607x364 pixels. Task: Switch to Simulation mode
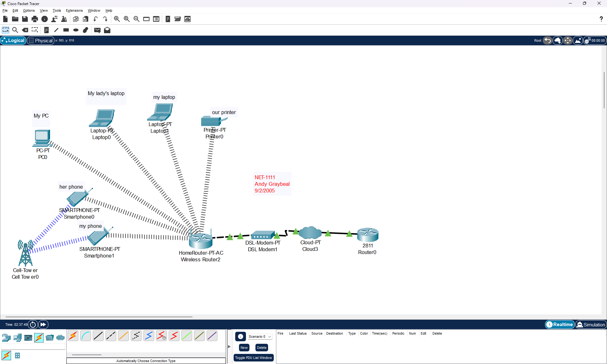[x=591, y=325]
